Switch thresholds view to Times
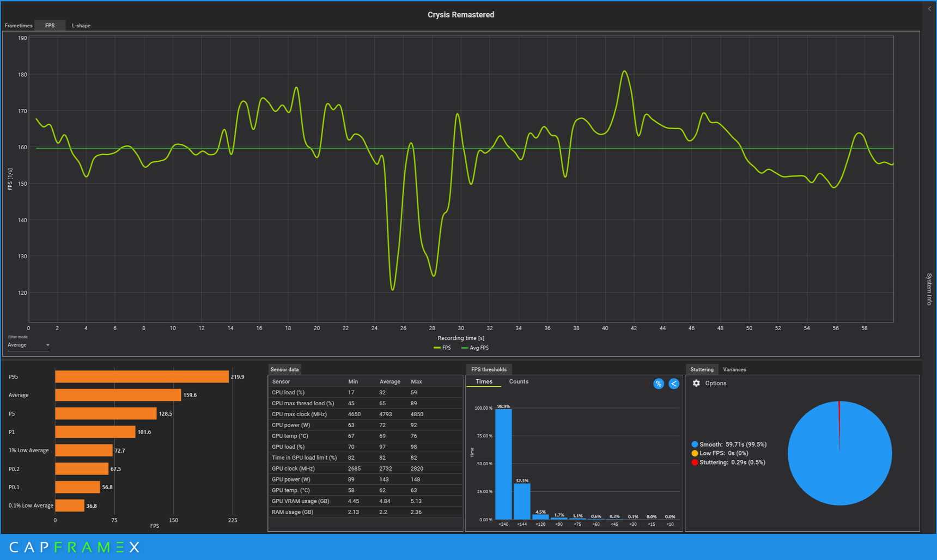Viewport: 937px width, 560px height. (x=484, y=382)
